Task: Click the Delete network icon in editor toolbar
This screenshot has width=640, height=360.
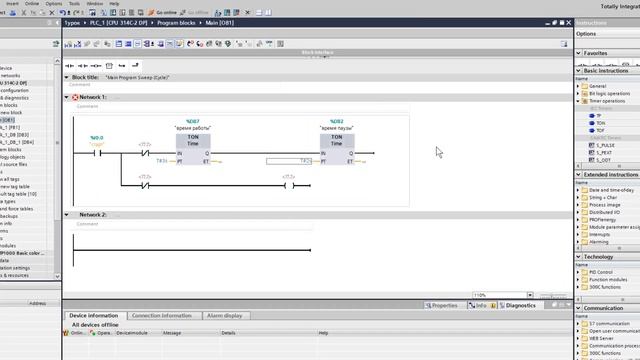Action: [78, 44]
